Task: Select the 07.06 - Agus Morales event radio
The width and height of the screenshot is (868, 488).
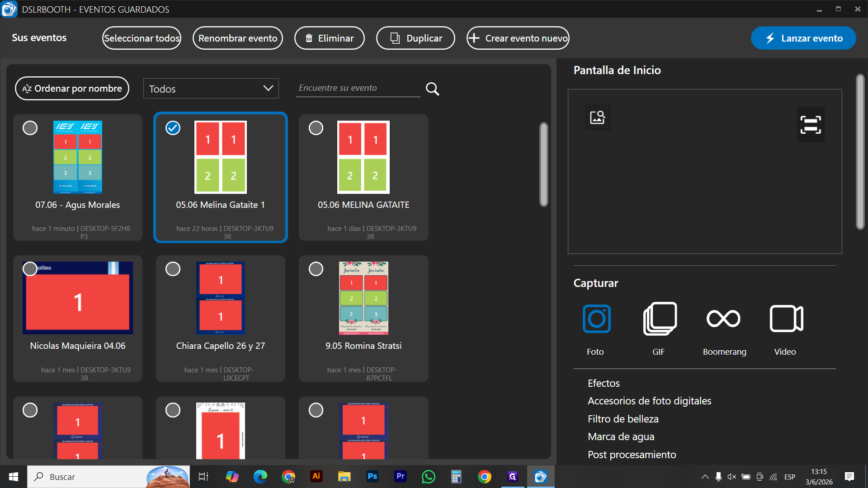Action: point(30,128)
